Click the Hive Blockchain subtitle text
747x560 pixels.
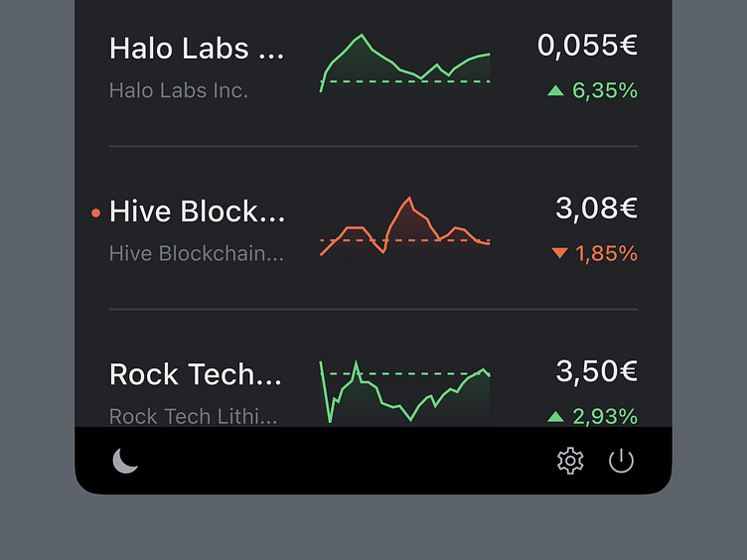(x=197, y=253)
